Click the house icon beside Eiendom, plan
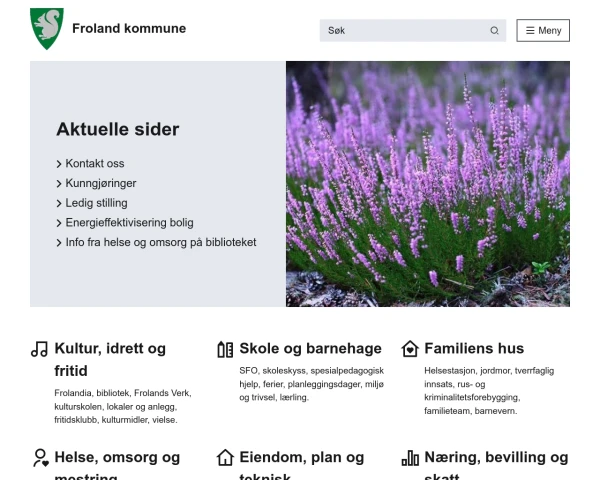 point(225,458)
